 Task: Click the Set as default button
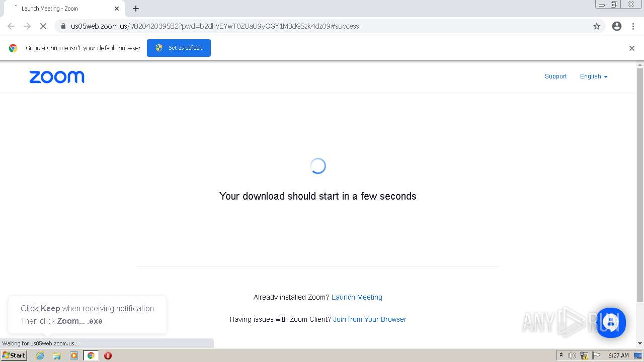coord(179,48)
